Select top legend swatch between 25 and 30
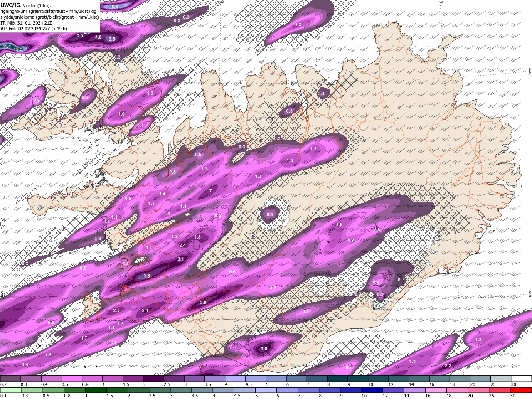This screenshot has width=532, height=399. (x=501, y=378)
